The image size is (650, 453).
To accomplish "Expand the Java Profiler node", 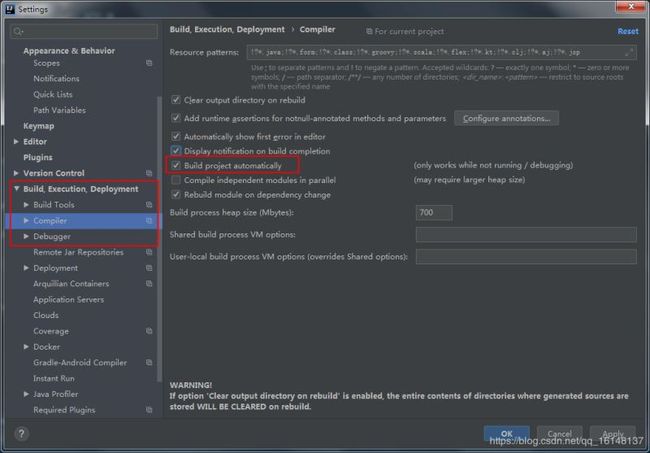I will (x=26, y=394).
